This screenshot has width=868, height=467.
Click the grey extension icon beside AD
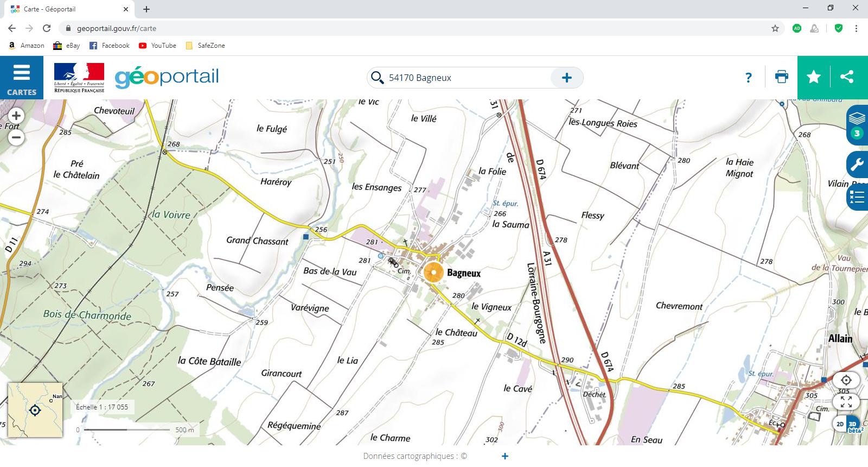pyautogui.click(x=814, y=28)
